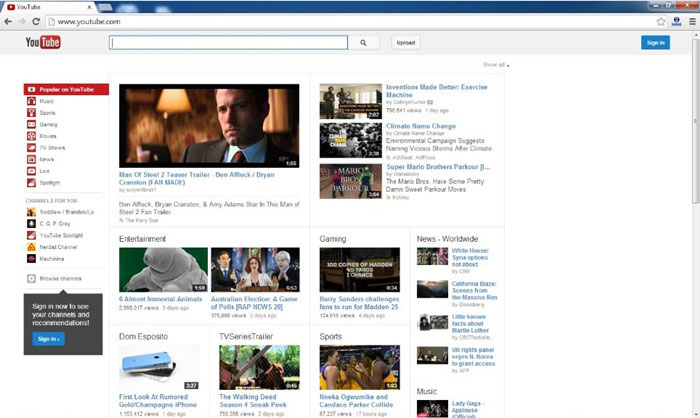Reload the page with refresh icon
The height and width of the screenshot is (418, 700).
pos(36,21)
